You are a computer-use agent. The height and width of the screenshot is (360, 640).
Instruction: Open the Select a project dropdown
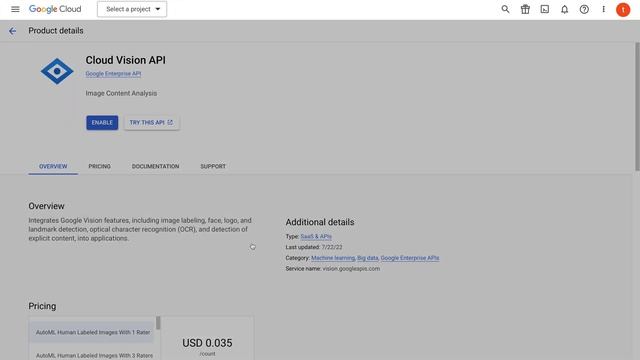132,9
